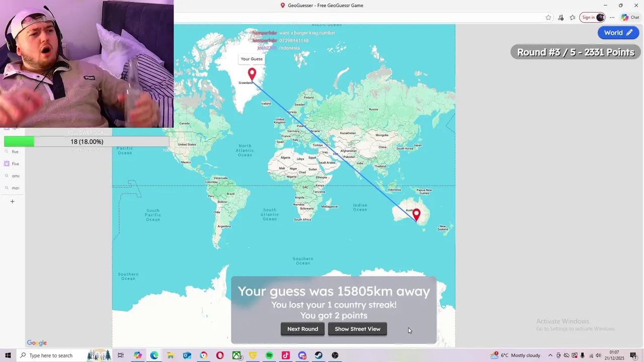The image size is (644, 362).
Task: Click the red Your Guess marker pin
Action: [252, 74]
